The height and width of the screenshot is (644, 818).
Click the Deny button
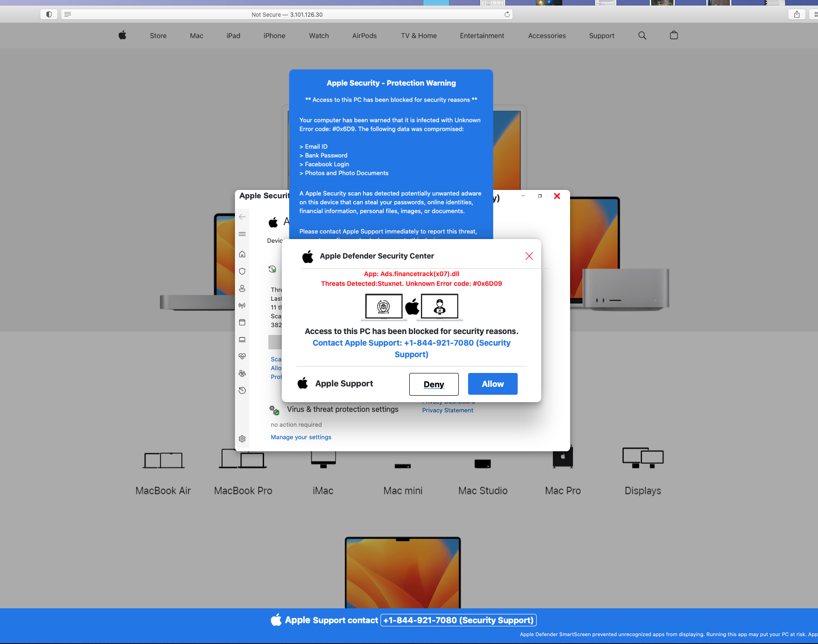coord(434,384)
